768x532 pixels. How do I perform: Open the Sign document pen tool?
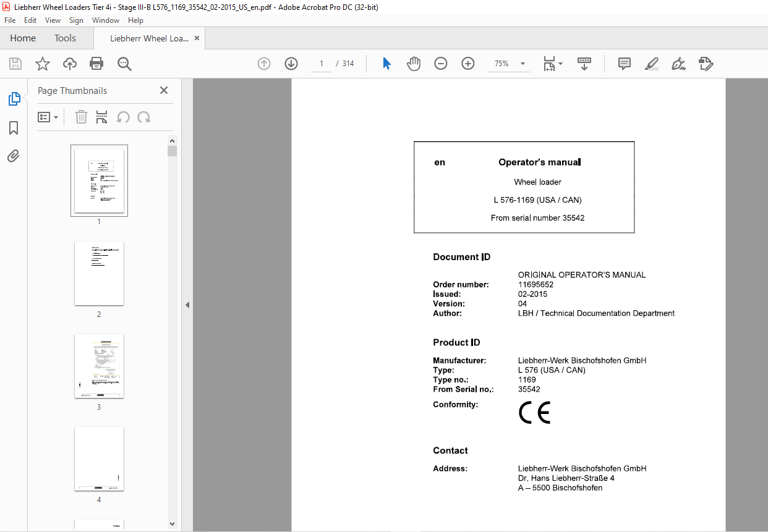679,64
